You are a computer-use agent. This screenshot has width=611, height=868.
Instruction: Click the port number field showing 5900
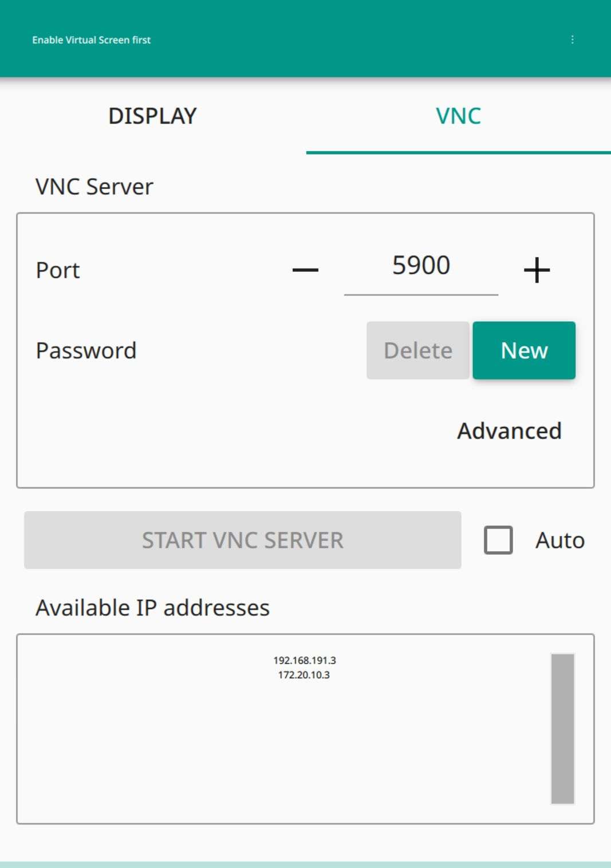coord(421,266)
